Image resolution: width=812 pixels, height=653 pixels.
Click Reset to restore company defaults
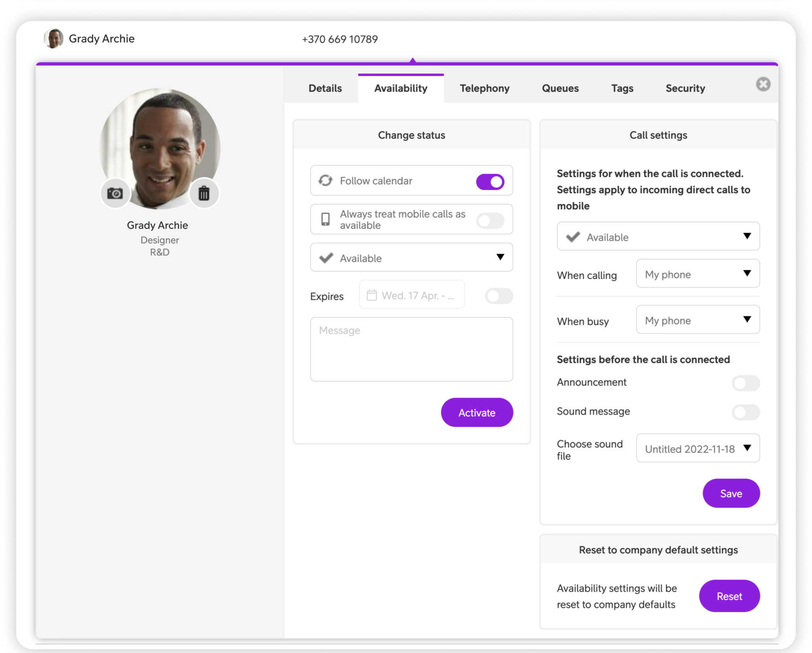[729, 596]
